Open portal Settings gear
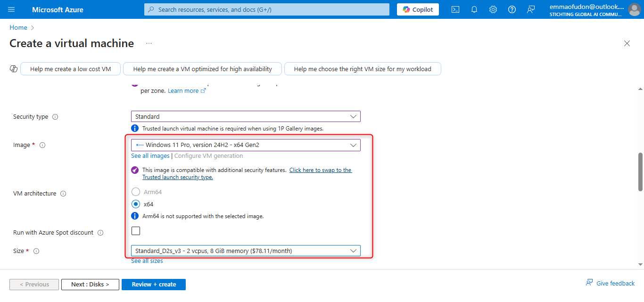Image resolution: width=644 pixels, height=302 pixels. pos(493,9)
